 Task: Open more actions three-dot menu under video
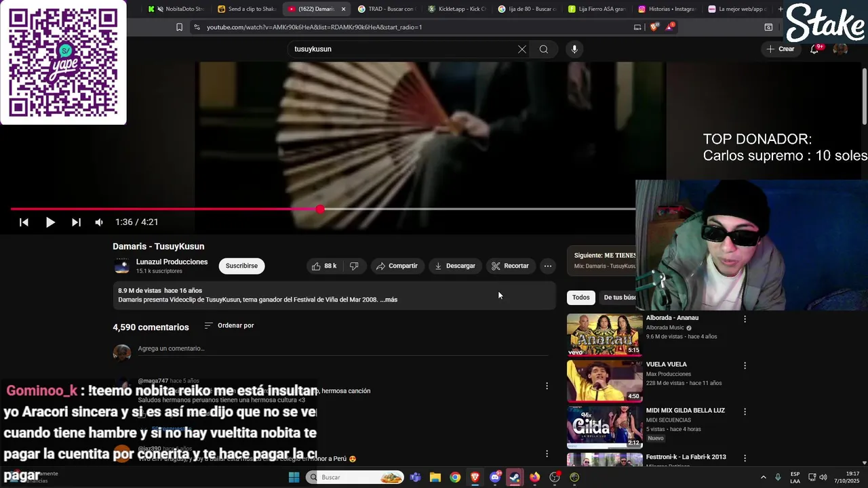pyautogui.click(x=548, y=266)
